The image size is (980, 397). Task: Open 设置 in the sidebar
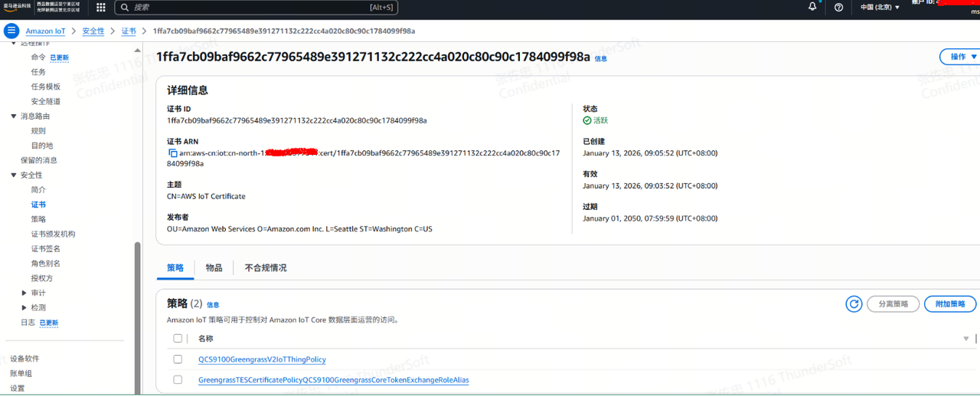tap(17, 388)
